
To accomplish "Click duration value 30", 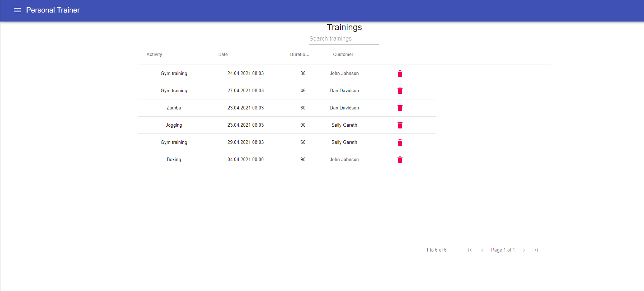I will pyautogui.click(x=303, y=74).
